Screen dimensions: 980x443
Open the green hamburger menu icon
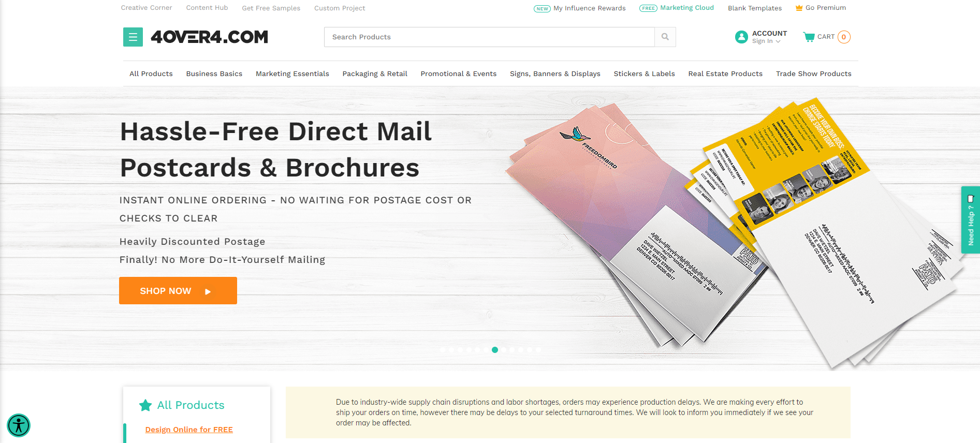click(x=133, y=37)
